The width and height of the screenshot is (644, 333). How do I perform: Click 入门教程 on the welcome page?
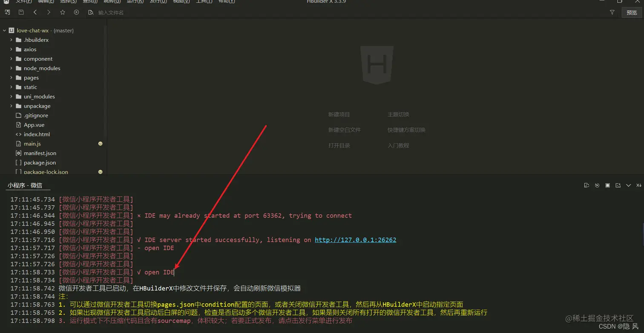tap(398, 145)
